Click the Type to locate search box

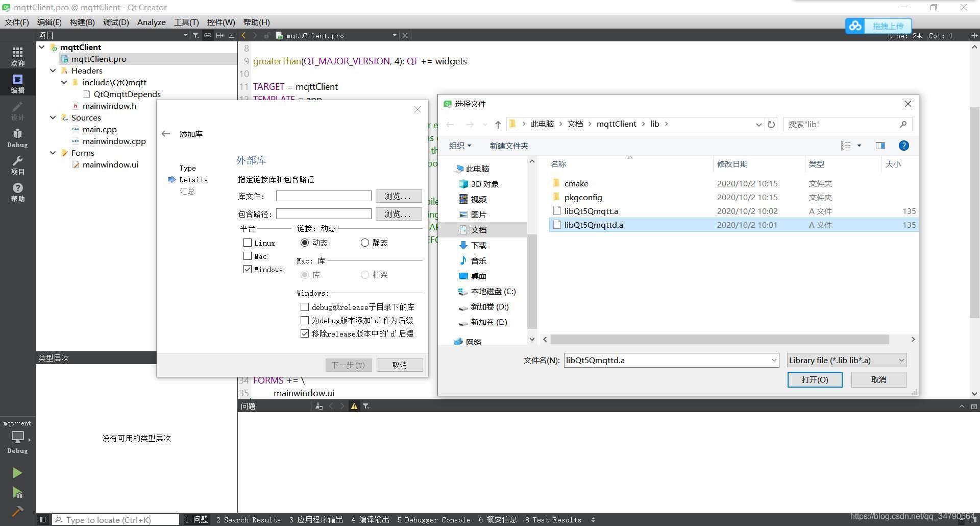(116, 520)
